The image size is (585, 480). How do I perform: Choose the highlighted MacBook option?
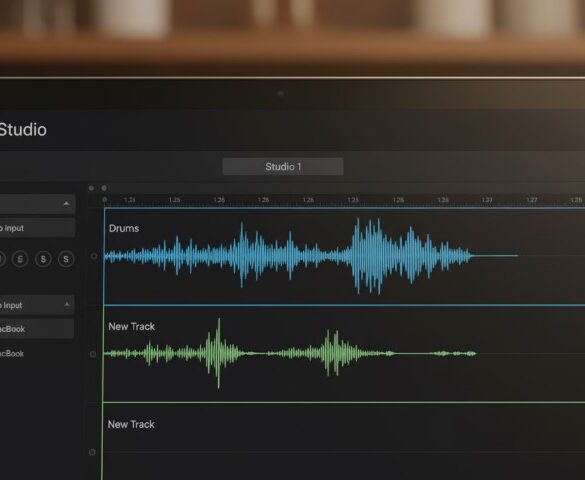tap(37, 329)
